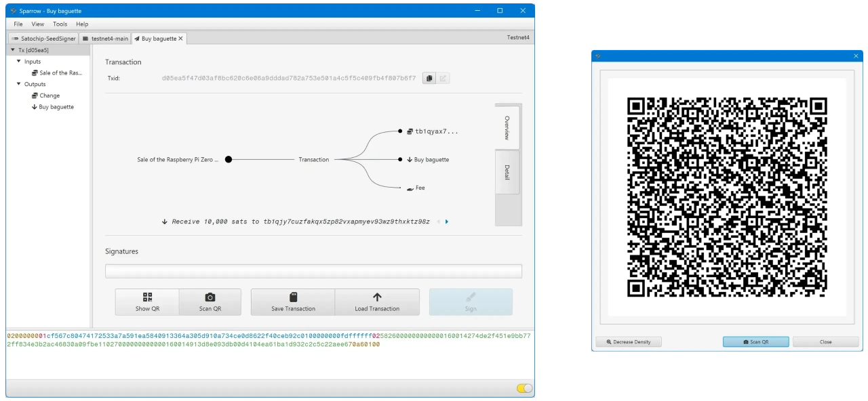The image size is (868, 401).
Task: Click the Scan QR camera button in Sparrow
Action: (210, 302)
